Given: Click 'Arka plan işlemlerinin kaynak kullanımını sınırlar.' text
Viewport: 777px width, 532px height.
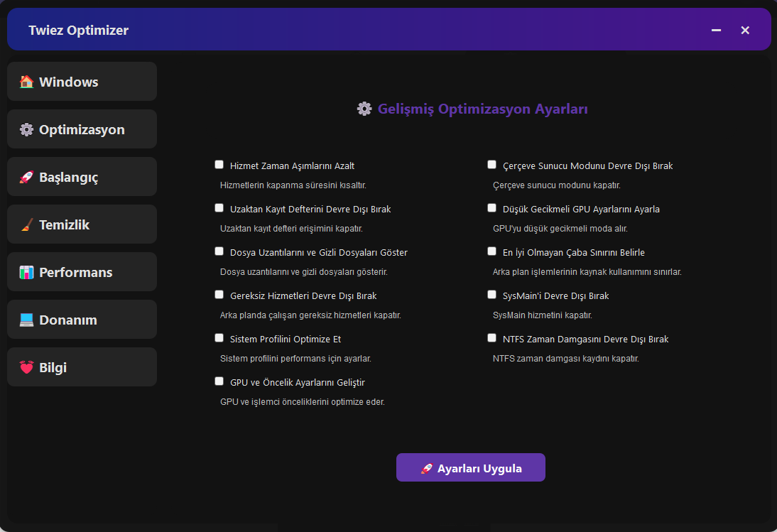Looking at the screenshot, I should (x=587, y=272).
